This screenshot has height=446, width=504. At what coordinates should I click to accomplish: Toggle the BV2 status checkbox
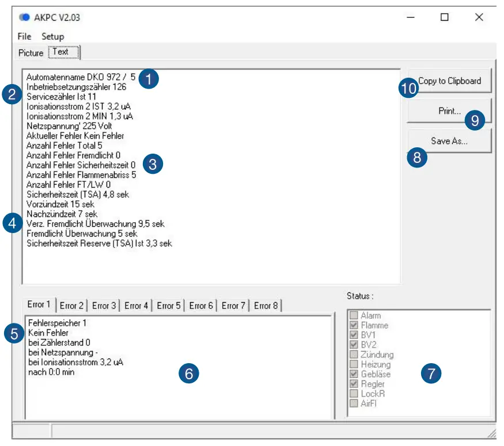point(354,345)
